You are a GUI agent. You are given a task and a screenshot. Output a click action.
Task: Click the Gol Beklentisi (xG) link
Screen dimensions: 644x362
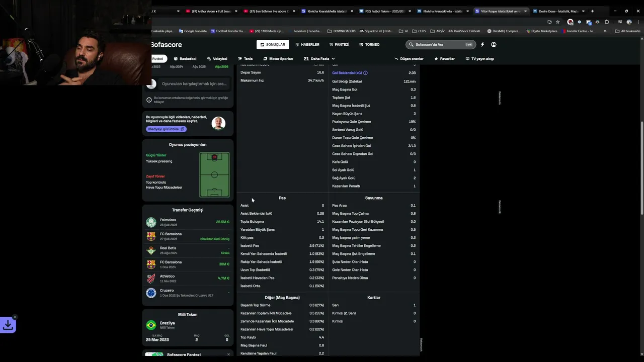[347, 73]
